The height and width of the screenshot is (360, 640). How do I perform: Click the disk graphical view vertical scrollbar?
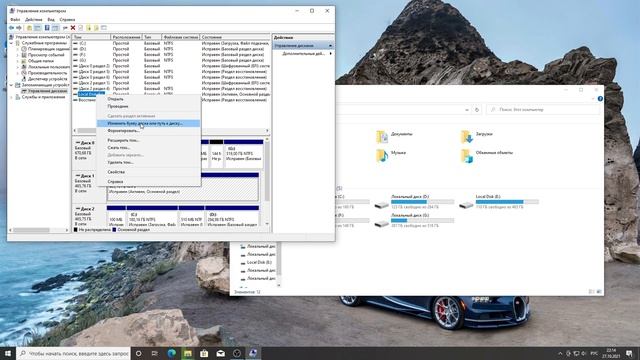click(267, 182)
